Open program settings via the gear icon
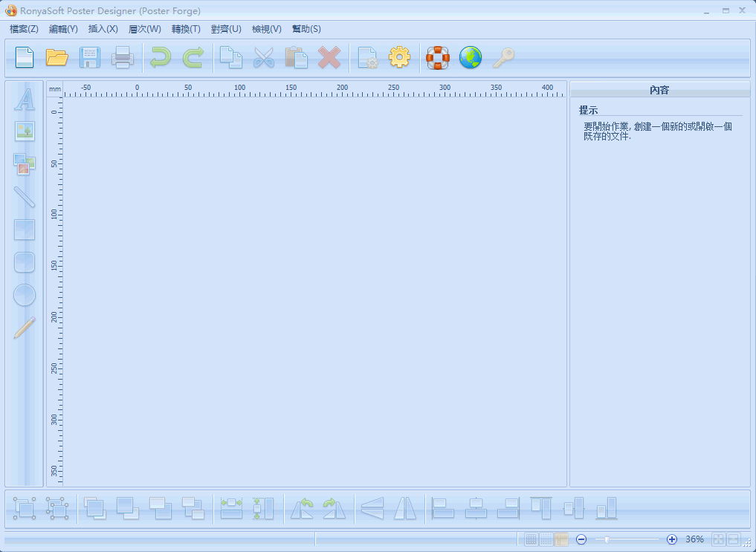The width and height of the screenshot is (756, 552). pos(400,57)
